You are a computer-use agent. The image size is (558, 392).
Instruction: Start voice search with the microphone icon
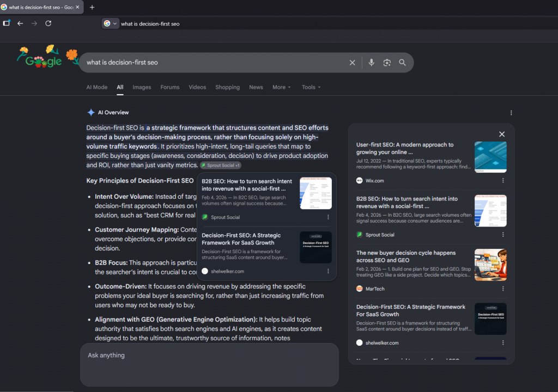tap(371, 63)
